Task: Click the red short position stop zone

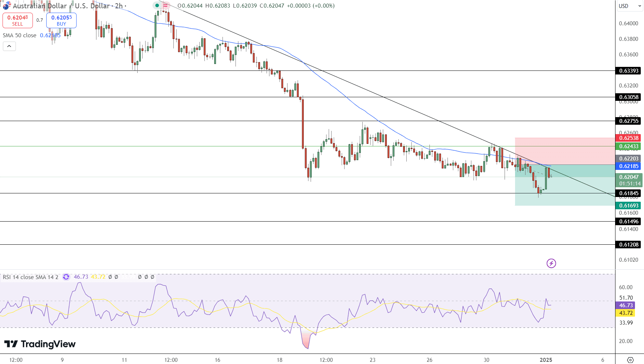Action: (x=565, y=151)
